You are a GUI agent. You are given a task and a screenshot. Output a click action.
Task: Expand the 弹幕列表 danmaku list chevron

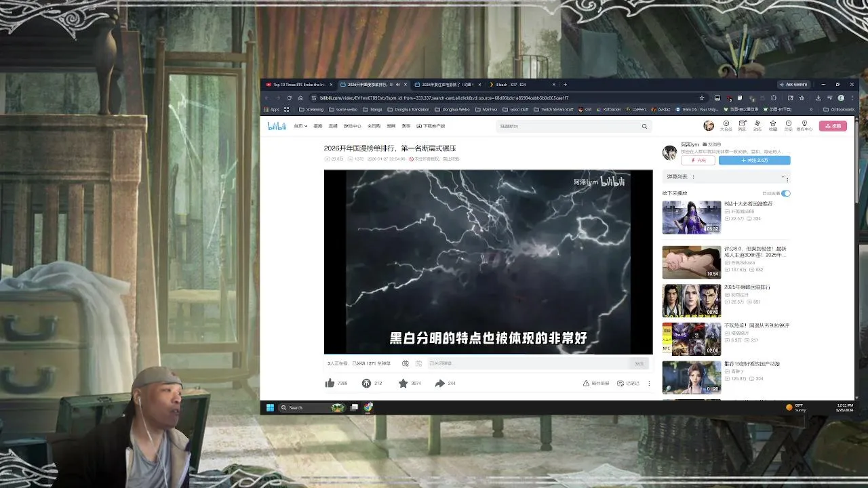(783, 177)
